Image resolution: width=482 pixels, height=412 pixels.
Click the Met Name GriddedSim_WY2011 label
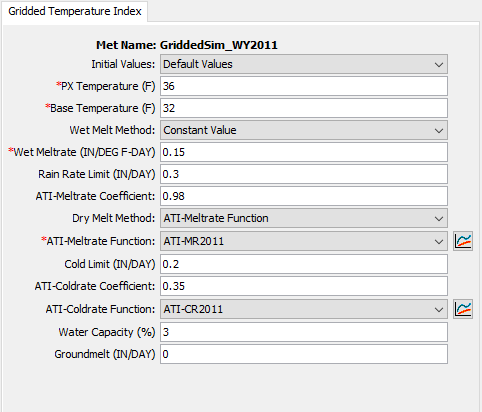click(x=187, y=45)
